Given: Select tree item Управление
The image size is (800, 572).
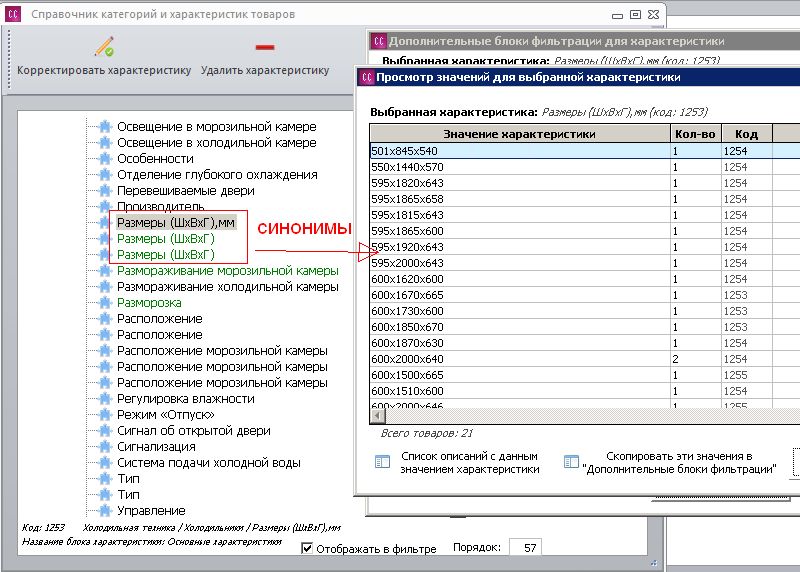Looking at the screenshot, I should pyautogui.click(x=151, y=510).
